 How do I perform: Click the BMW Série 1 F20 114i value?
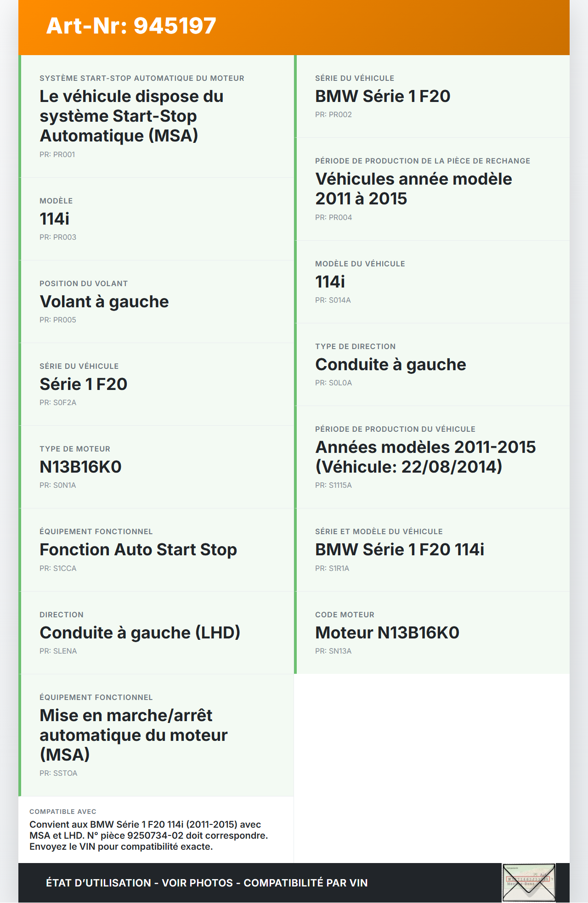(399, 550)
